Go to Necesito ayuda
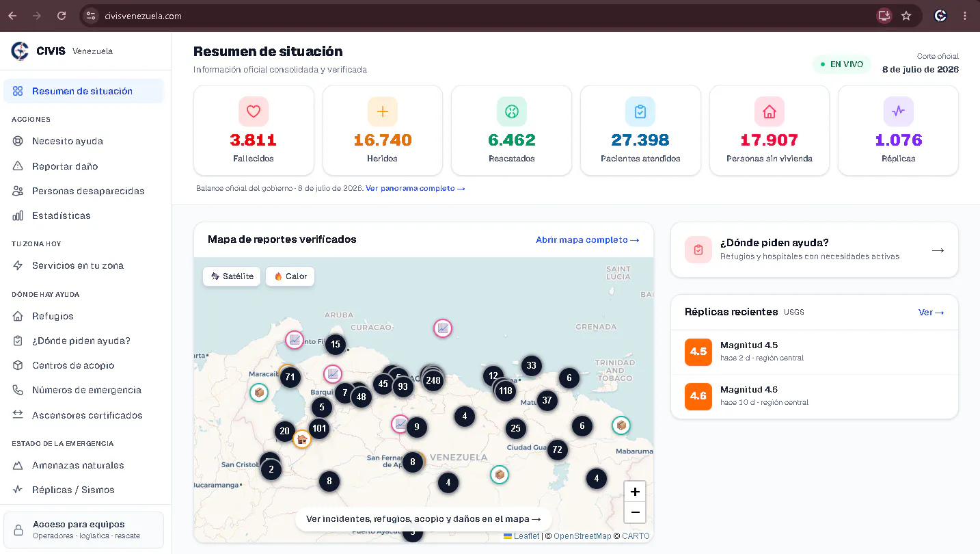Viewport: 980px width, 554px height. [x=83, y=141]
